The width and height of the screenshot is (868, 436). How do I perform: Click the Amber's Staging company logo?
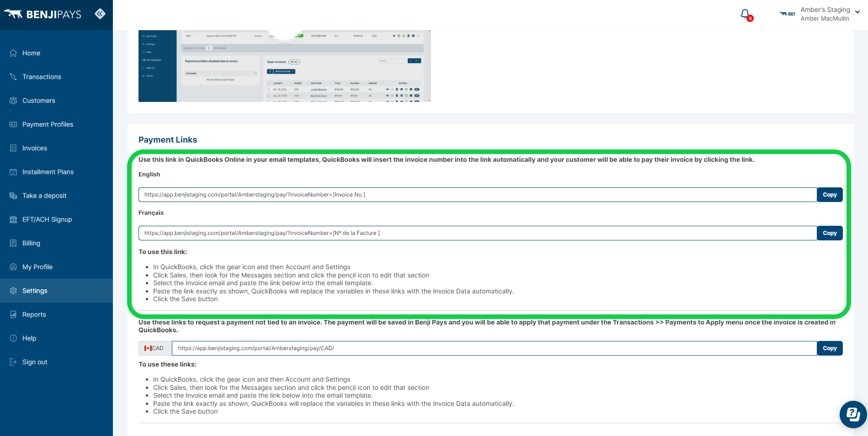(x=787, y=14)
